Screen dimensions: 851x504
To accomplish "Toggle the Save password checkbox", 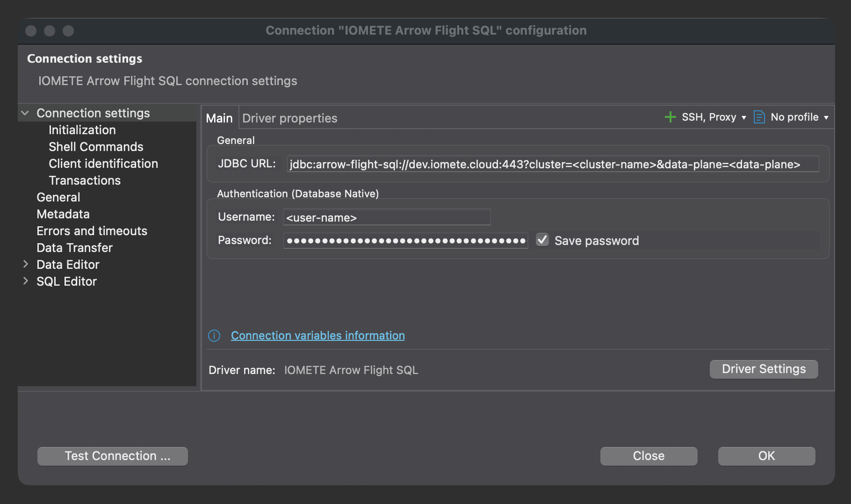I will pyautogui.click(x=542, y=240).
